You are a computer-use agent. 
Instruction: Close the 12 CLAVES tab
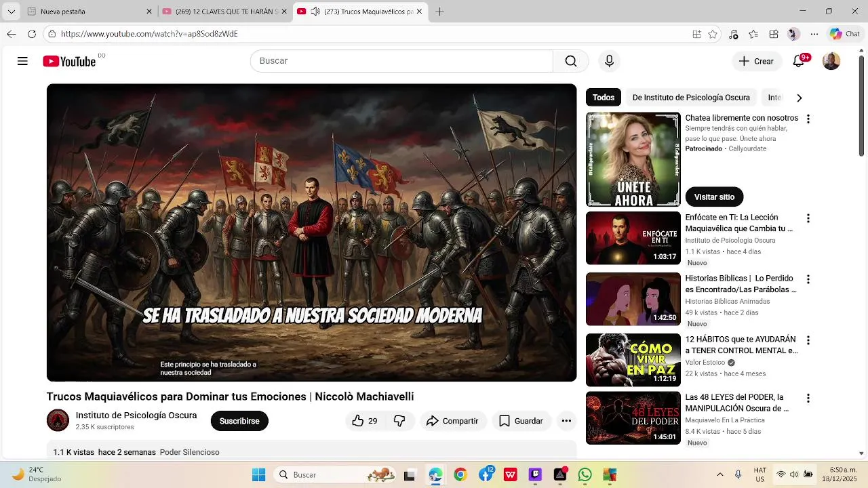click(284, 12)
